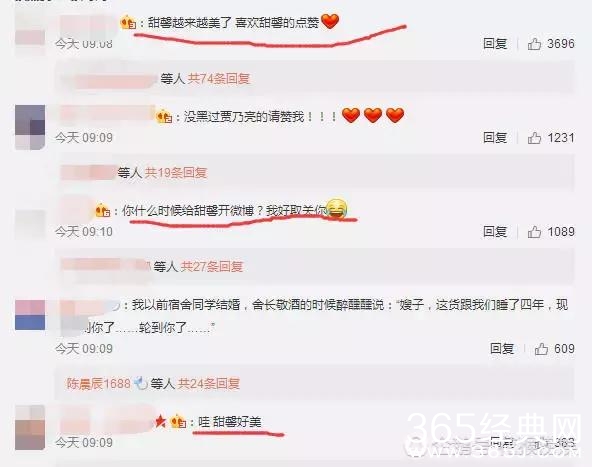592x467 pixels.
Task: Expand 共24条回复 replies thread
Action: 209,384
